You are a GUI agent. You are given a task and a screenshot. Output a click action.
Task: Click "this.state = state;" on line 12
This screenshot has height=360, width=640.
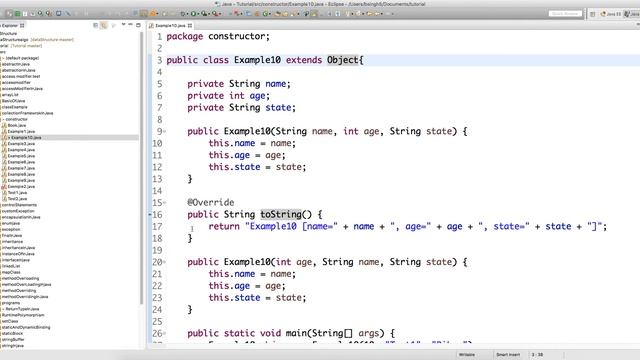[257, 167]
